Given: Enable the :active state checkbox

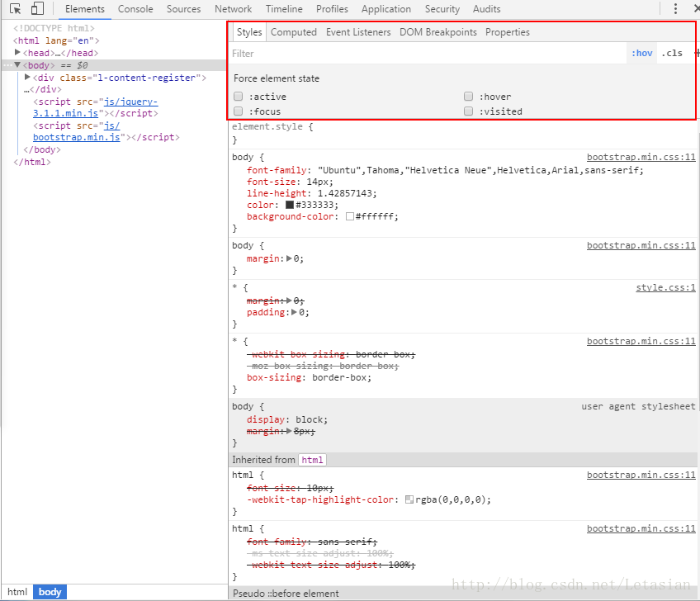Looking at the screenshot, I should [239, 97].
